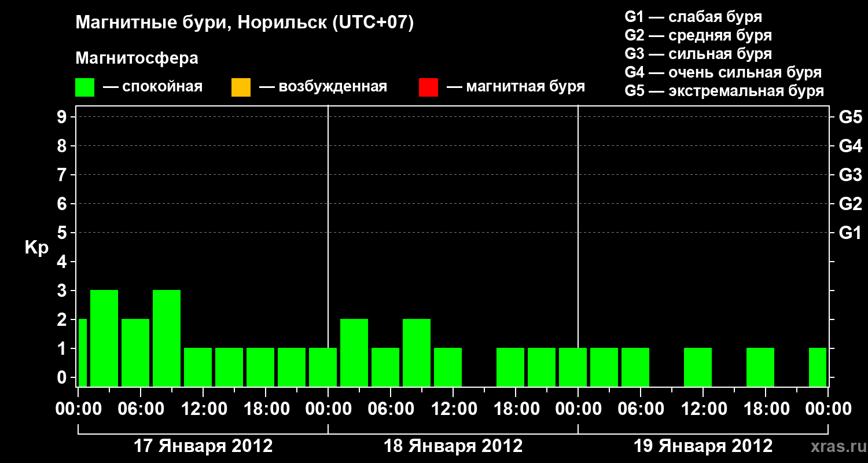
Task: Click the 'G3 — сильная буря' legend line
Action: click(698, 54)
